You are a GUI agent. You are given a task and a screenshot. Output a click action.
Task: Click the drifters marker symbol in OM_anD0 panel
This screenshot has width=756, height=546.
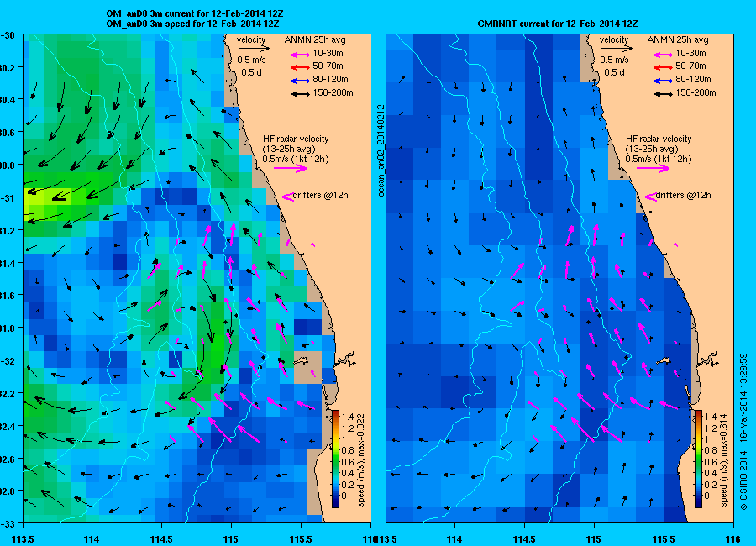click(287, 197)
